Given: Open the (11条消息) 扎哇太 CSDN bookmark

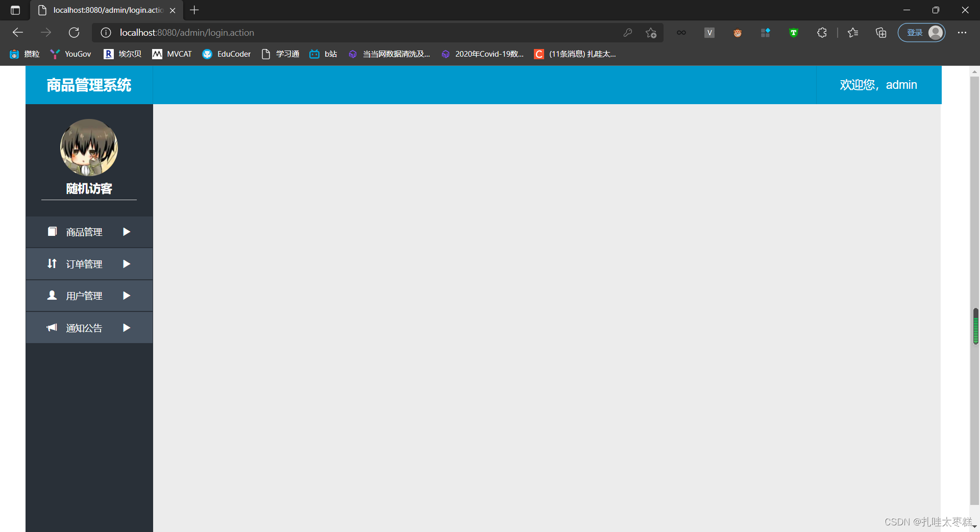Looking at the screenshot, I should pyautogui.click(x=575, y=54).
